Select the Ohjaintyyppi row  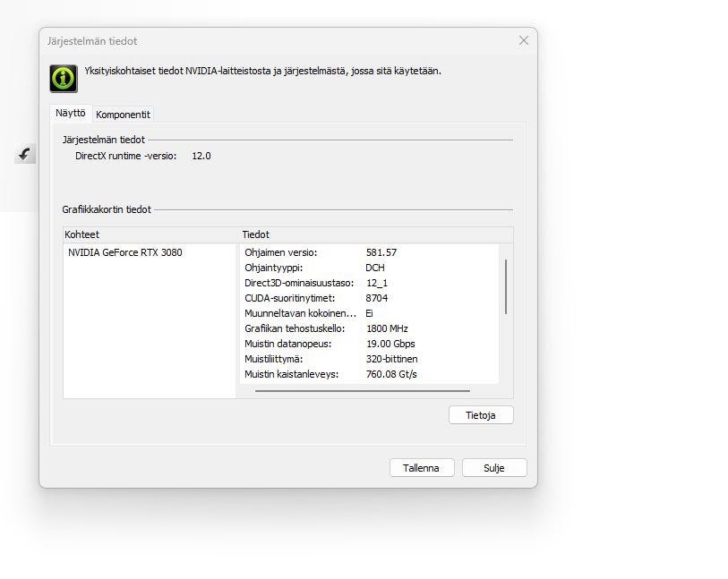[x=369, y=268]
